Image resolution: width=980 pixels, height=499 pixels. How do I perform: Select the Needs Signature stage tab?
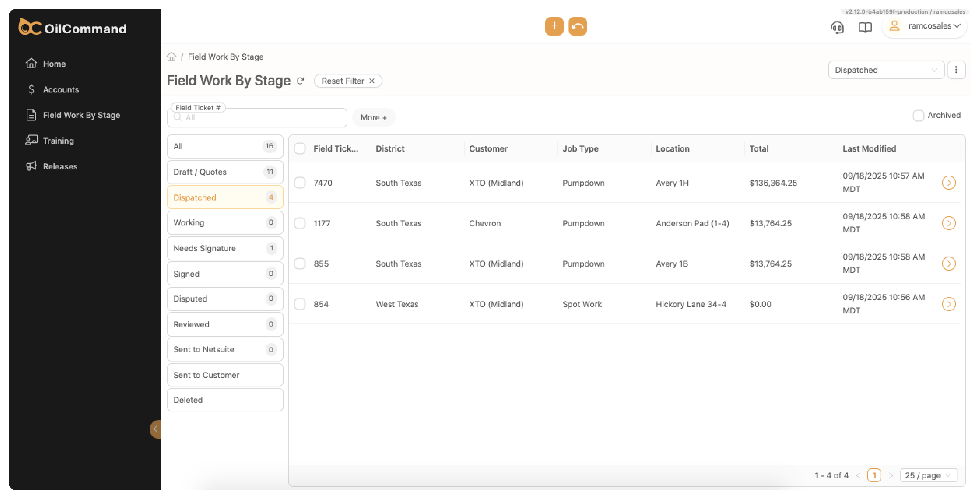[225, 248]
